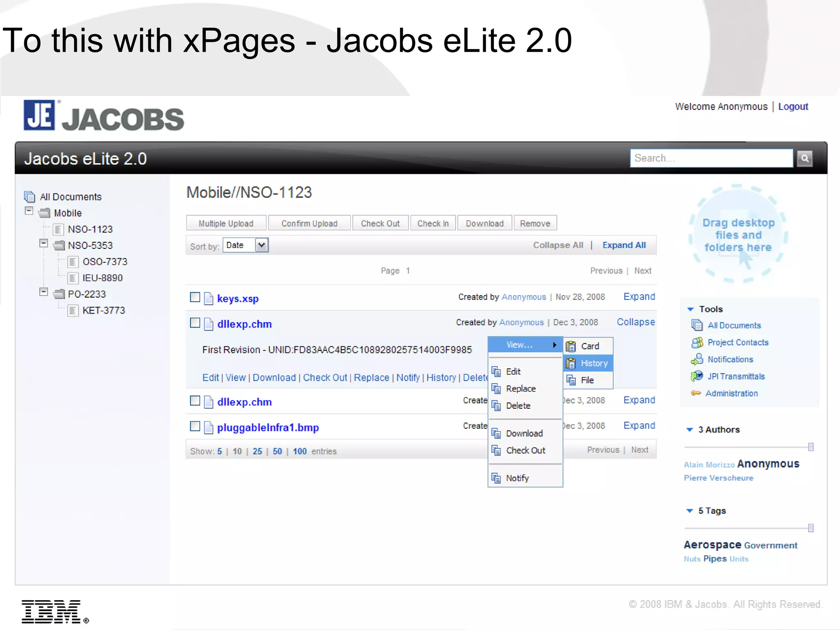
Task: Click the Replace context menu icon
Action: click(496, 389)
